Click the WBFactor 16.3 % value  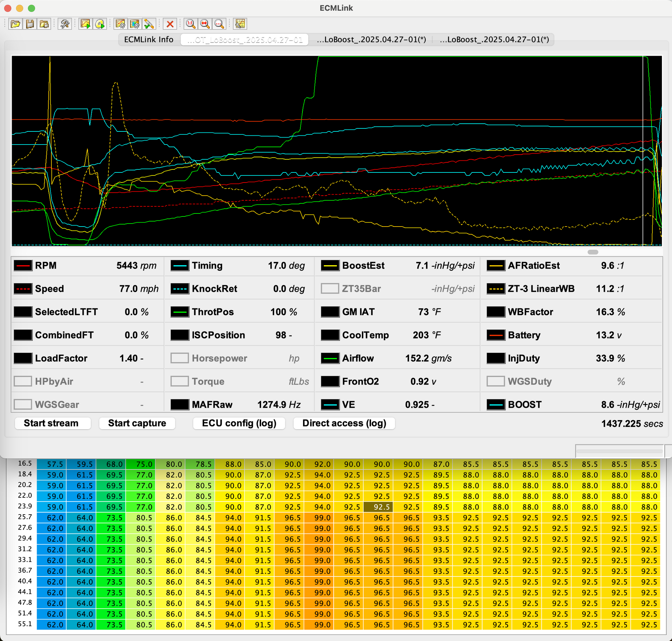(x=611, y=312)
